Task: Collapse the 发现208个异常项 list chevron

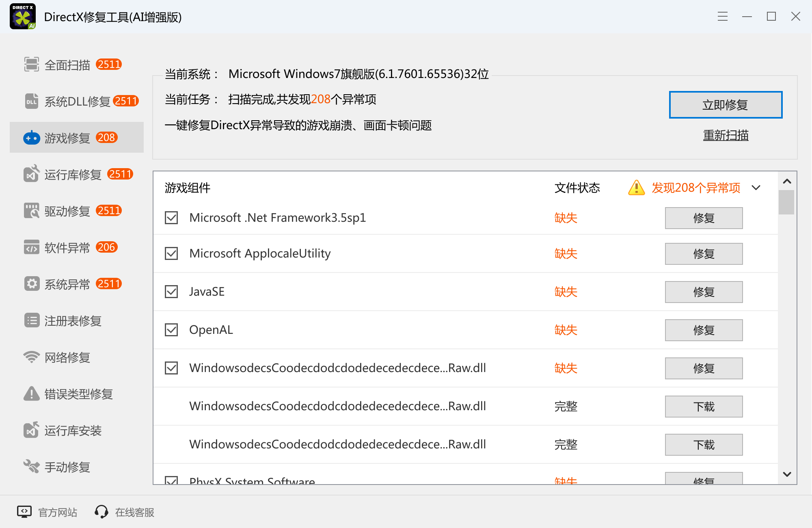Action: tap(756, 188)
